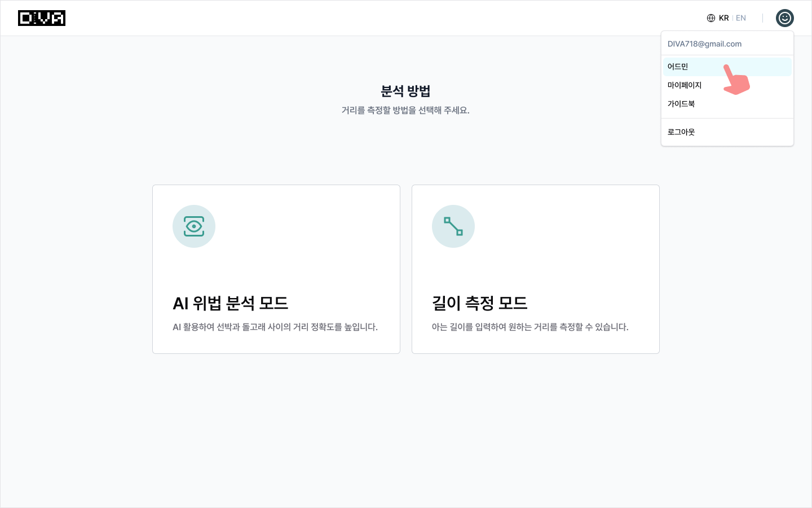Click the 분석 방법 heading
The width and height of the screenshot is (812, 508).
pos(405,91)
